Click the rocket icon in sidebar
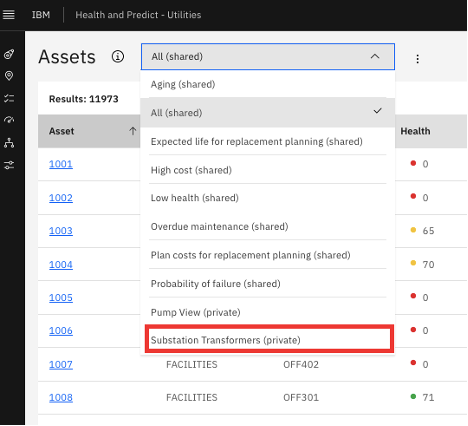The height and width of the screenshot is (426, 468). coord(9,54)
